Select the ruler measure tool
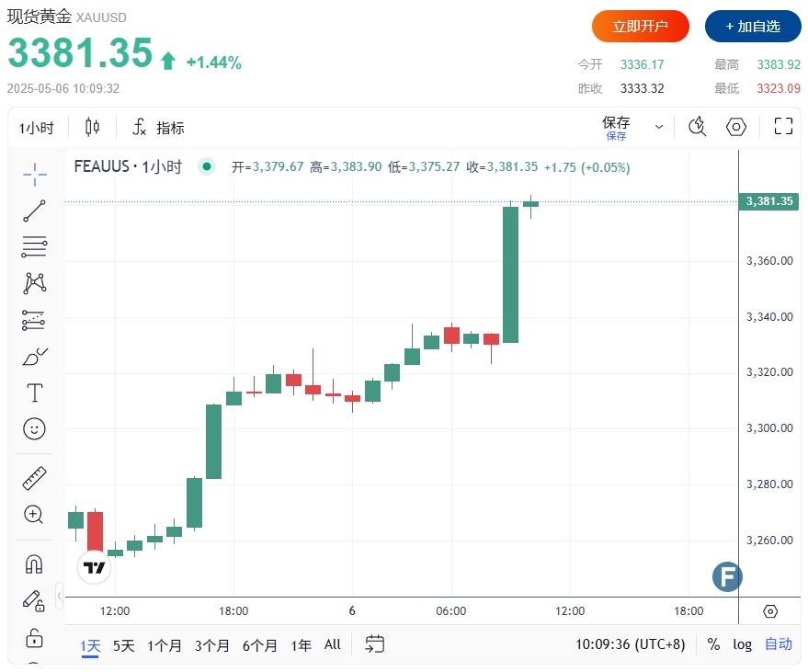The height and width of the screenshot is (672, 808). pos(34,478)
